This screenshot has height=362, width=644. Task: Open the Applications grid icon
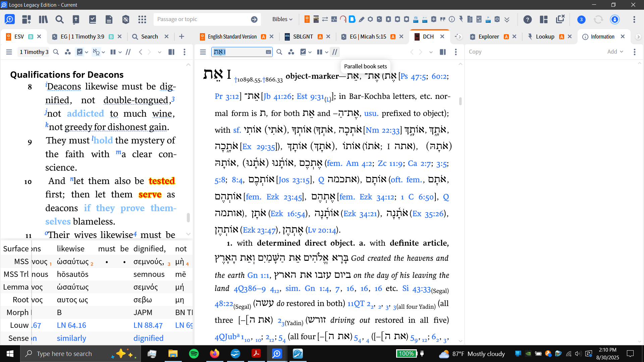coord(142,19)
